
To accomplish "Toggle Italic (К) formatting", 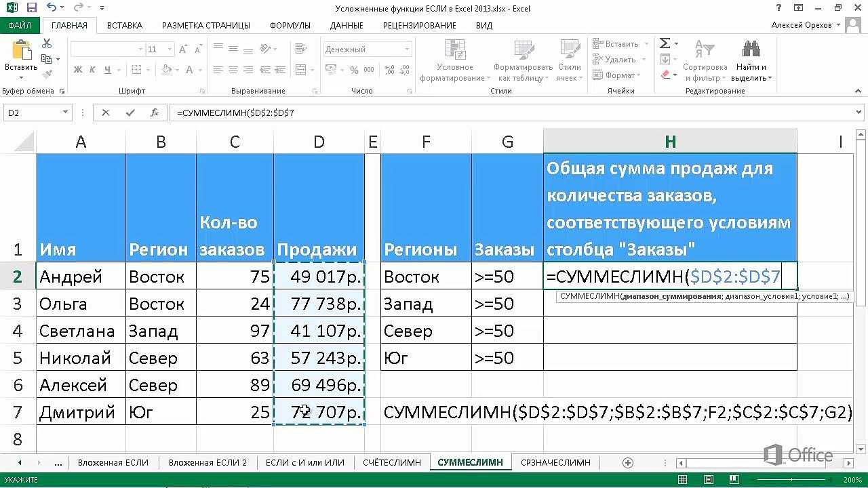I will [x=92, y=69].
